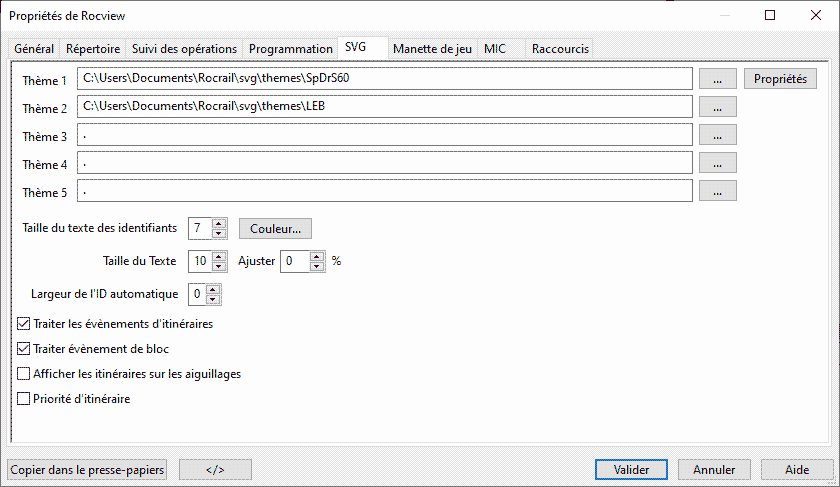Click the ellipsis button beside Thème 4
The width and height of the screenshot is (840, 487).
(717, 163)
